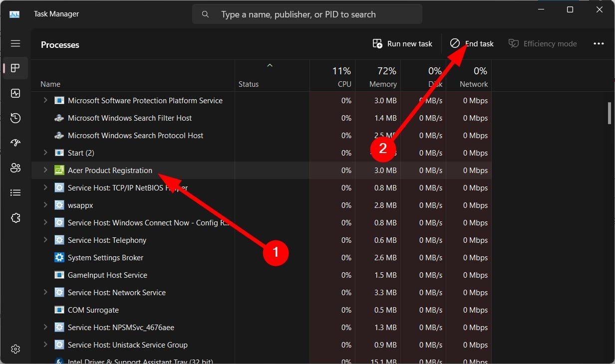Select Microsoft Windows Search Protocol Host name
Screen dimensions: 615x364
(136, 136)
